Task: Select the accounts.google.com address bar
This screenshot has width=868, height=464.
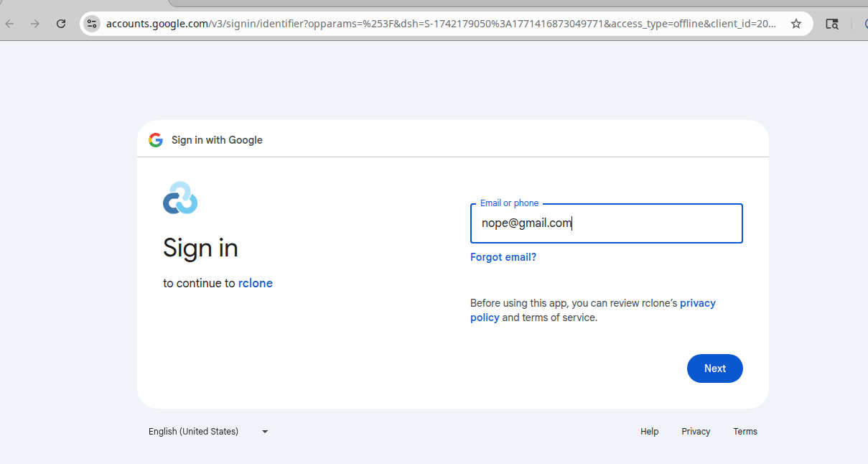Action: (441, 24)
